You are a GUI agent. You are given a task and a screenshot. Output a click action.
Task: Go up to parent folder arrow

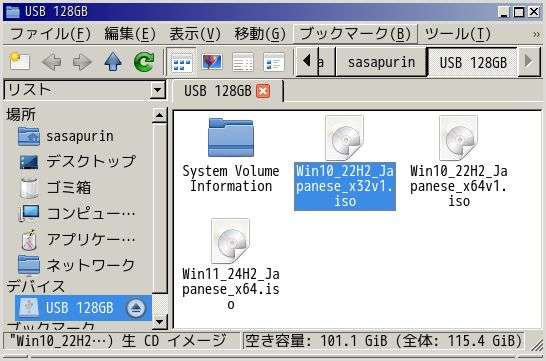(113, 62)
